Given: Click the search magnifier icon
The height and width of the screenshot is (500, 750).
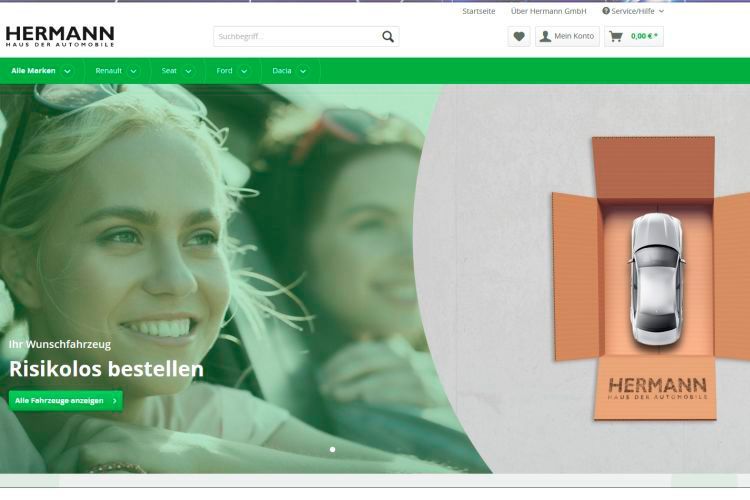Looking at the screenshot, I should pos(388,36).
